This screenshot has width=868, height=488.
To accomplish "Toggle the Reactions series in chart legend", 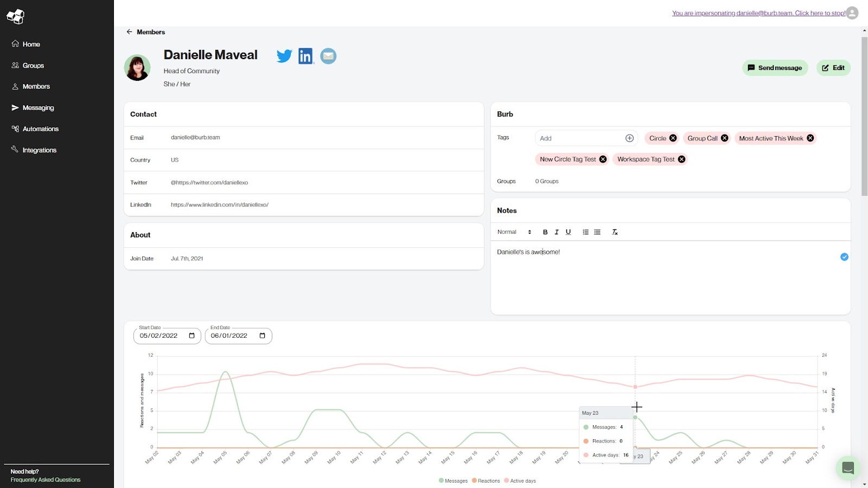I will point(486,481).
